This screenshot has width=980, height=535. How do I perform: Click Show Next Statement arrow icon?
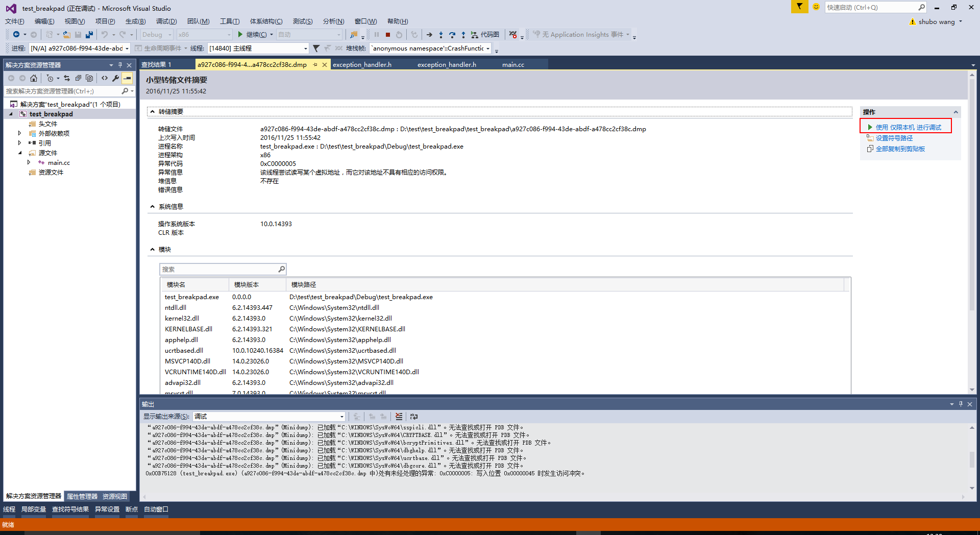(x=429, y=35)
